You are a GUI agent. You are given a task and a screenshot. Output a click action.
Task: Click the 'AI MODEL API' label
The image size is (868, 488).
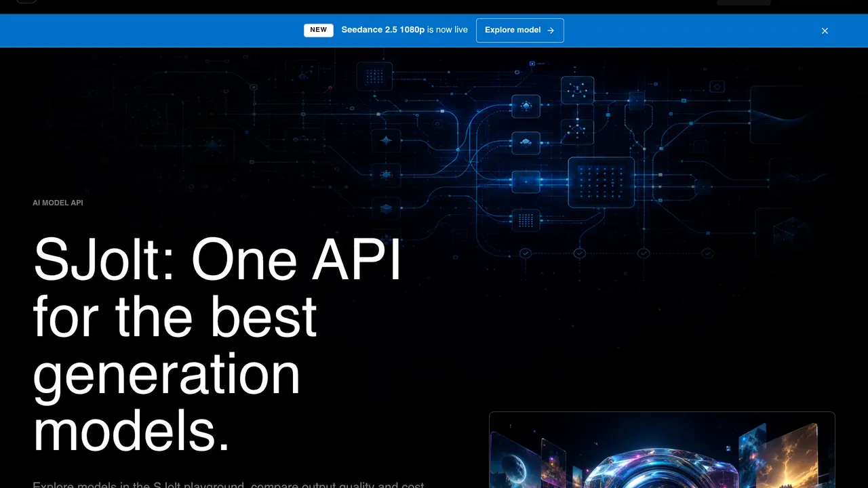click(58, 203)
